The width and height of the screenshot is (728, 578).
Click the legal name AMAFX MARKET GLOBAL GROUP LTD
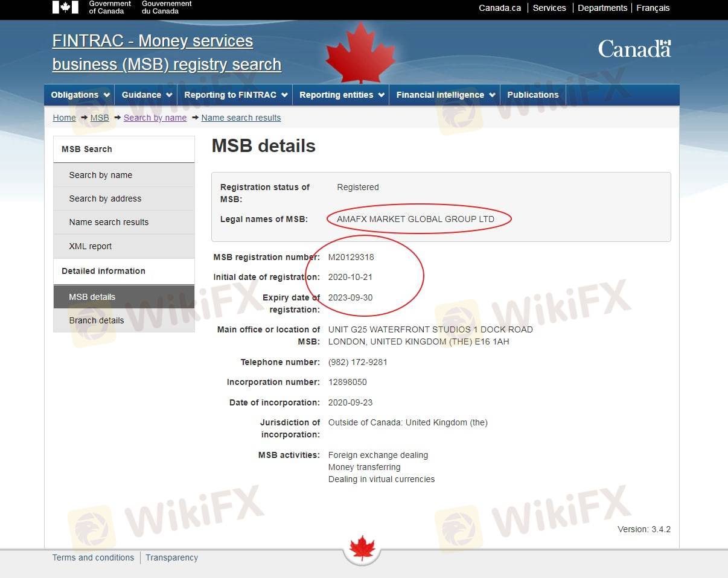415,219
